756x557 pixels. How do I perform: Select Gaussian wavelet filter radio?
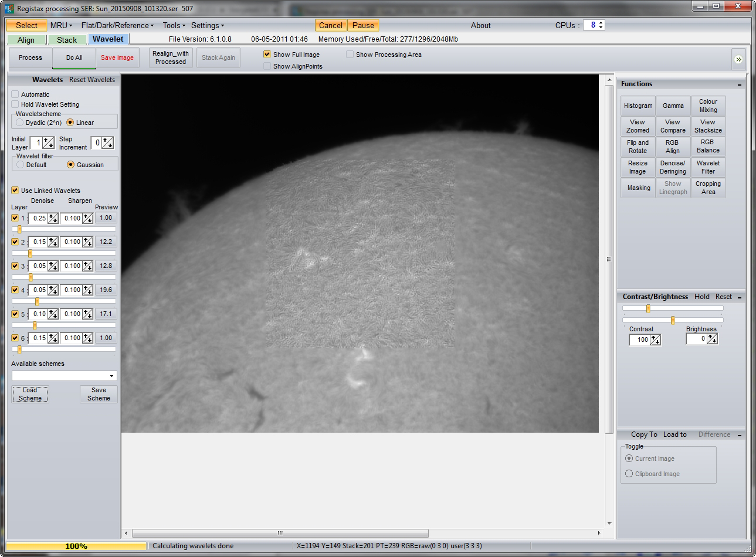pos(71,165)
